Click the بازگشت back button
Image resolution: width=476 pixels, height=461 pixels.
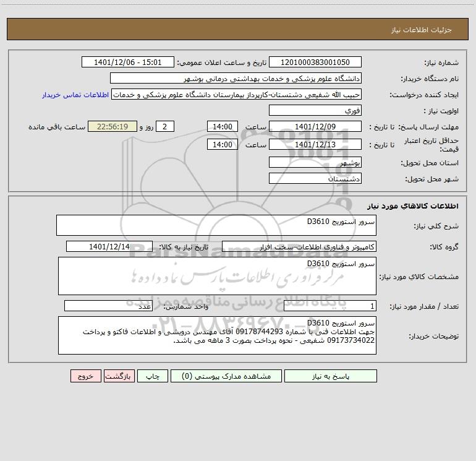(x=119, y=376)
